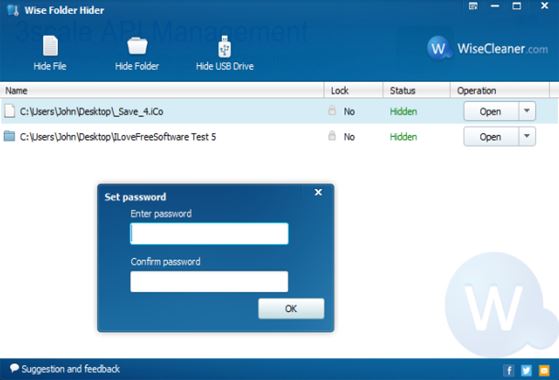This screenshot has height=380, width=559.
Task: Open the title bar menu icon
Action: 473,6
